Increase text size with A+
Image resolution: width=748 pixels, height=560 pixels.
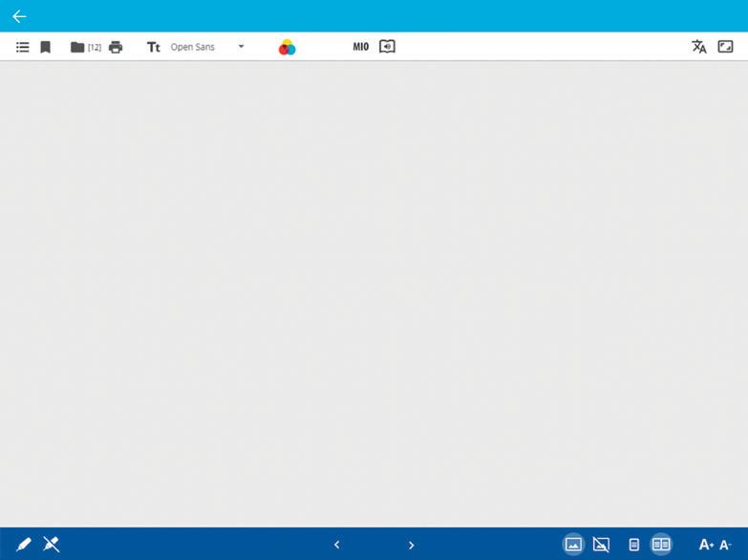pos(706,545)
